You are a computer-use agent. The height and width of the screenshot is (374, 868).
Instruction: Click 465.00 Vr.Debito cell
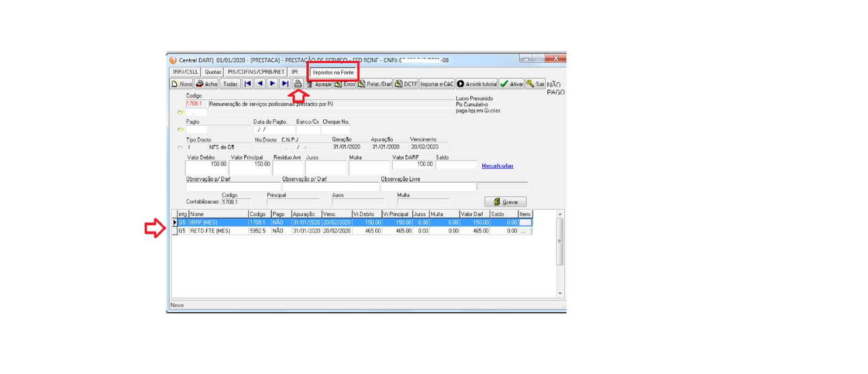(367, 231)
